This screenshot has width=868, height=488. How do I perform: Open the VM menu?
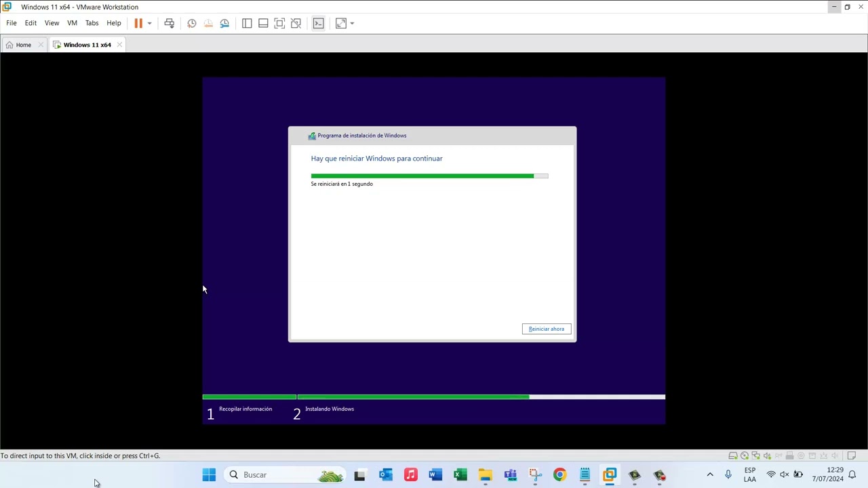click(72, 23)
